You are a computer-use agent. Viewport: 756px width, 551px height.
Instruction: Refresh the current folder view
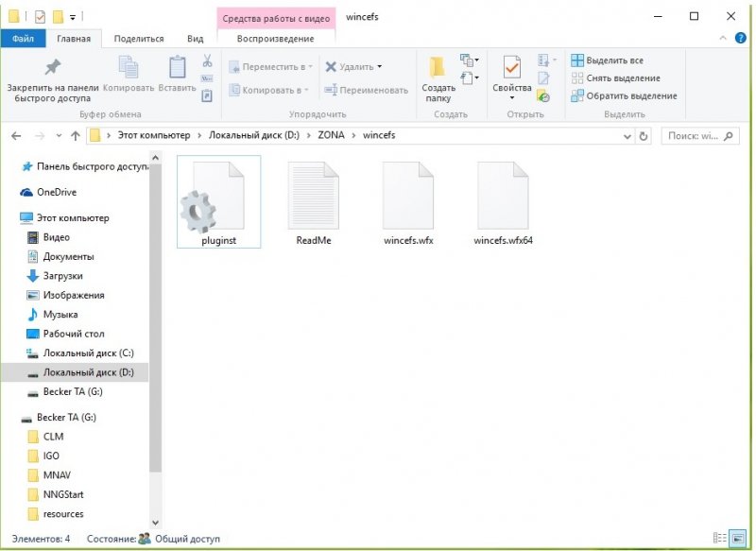click(644, 135)
